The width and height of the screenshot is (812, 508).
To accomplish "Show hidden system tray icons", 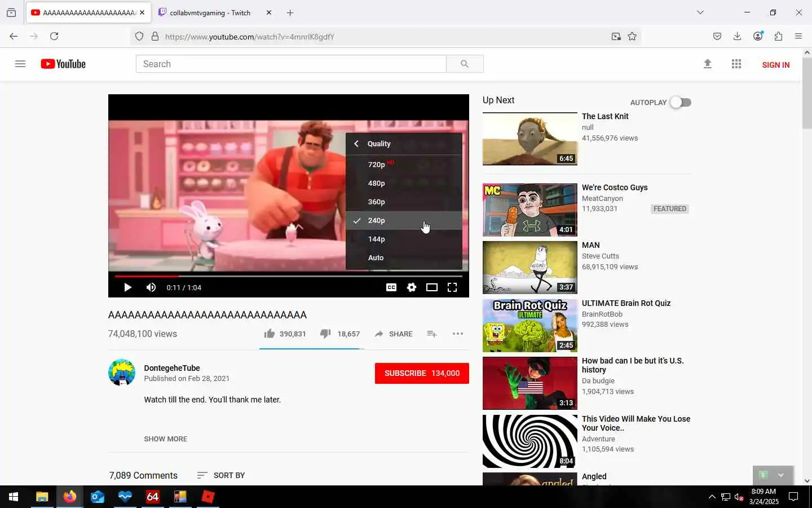I will (x=712, y=497).
